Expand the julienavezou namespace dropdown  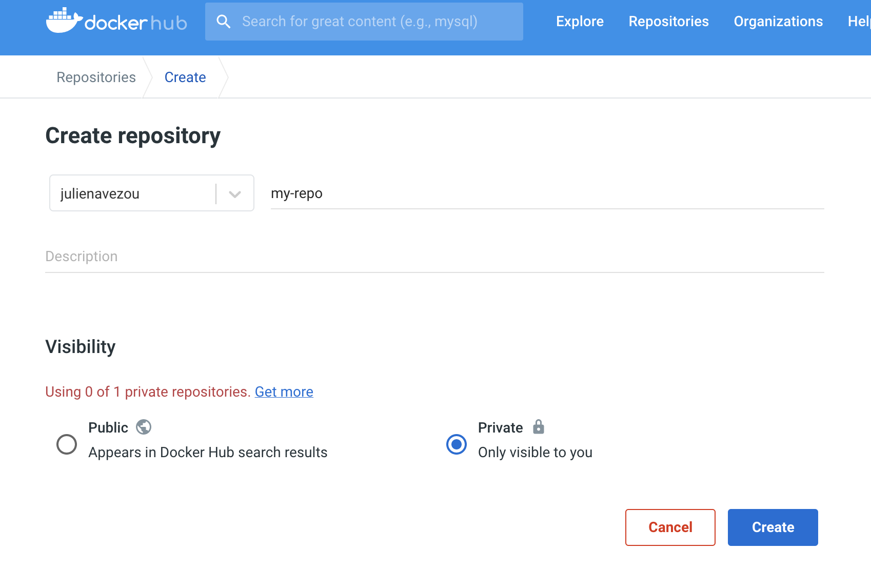coord(235,193)
